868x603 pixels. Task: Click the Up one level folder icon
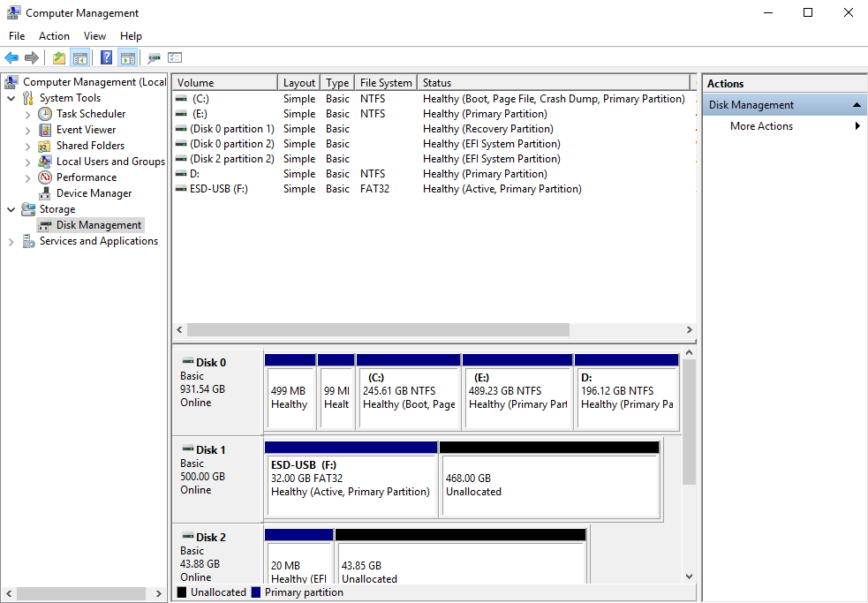tap(57, 57)
